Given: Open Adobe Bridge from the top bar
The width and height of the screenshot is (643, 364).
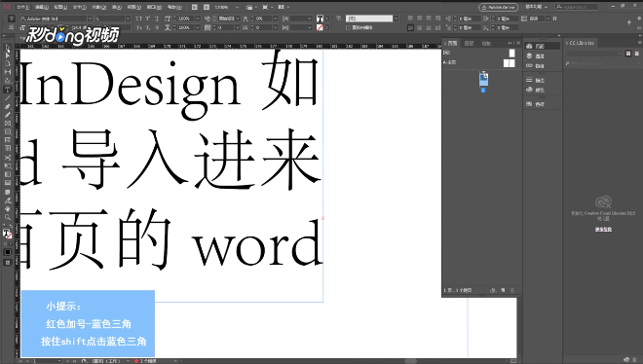Looking at the screenshot, I should pos(195,7).
